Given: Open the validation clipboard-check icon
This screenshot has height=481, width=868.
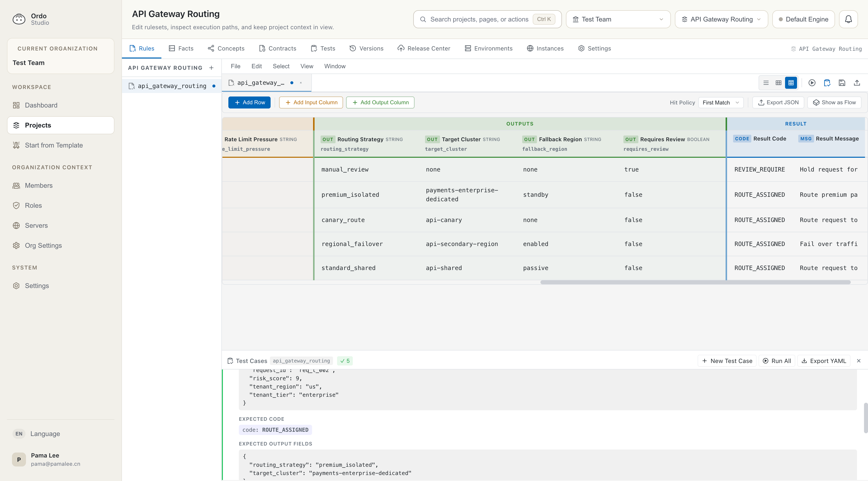Looking at the screenshot, I should [827, 82].
